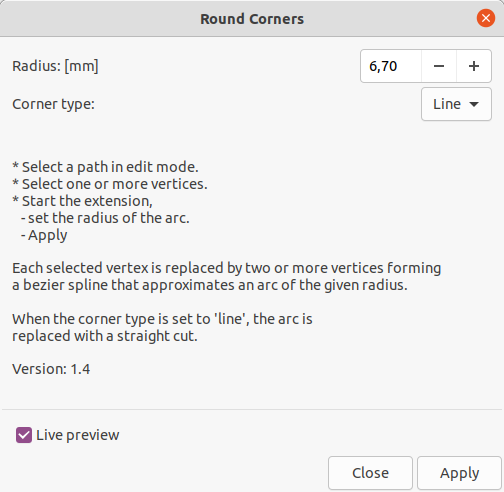Open the Corner type Line dropdown
Image resolution: width=504 pixels, height=492 pixels.
coord(456,104)
